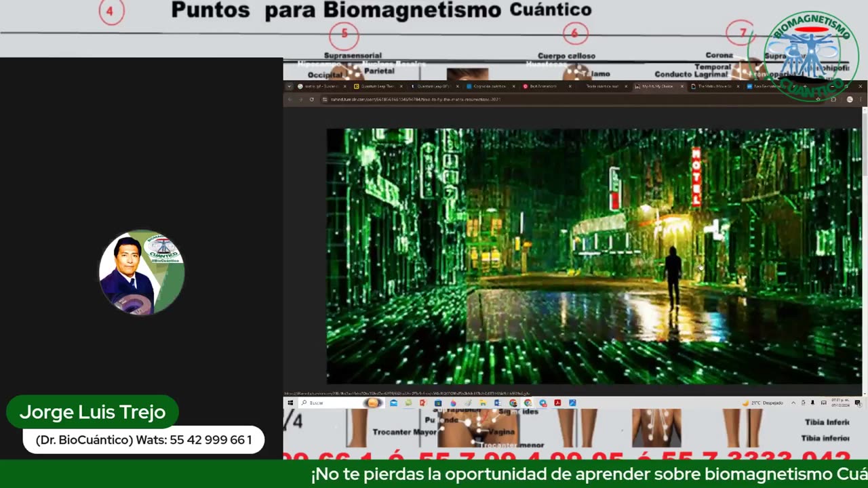Open the browser profile avatar
The height and width of the screenshot is (488, 868).
point(850,99)
